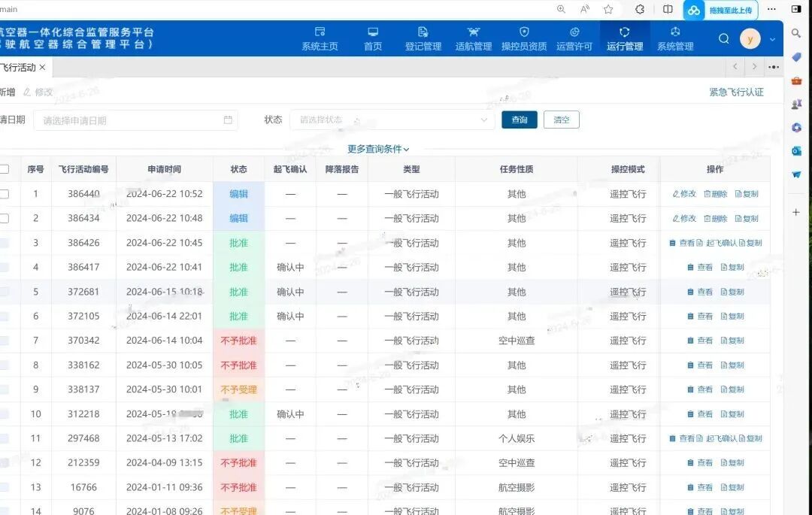Click Edge sidebar plus add icon

pyautogui.click(x=796, y=212)
